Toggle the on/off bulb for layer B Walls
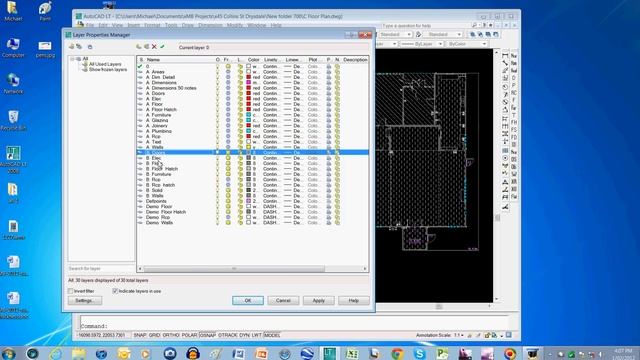This screenshot has height=360, width=640. tap(218, 196)
